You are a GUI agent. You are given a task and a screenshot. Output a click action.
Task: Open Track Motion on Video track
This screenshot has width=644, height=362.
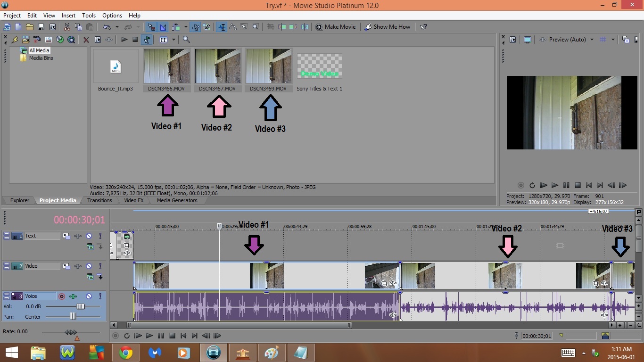(66, 266)
